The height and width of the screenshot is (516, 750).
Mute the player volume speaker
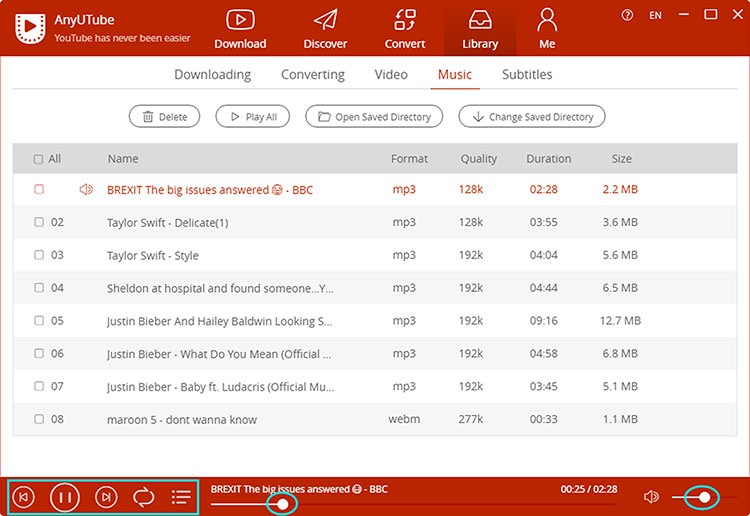pos(651,497)
